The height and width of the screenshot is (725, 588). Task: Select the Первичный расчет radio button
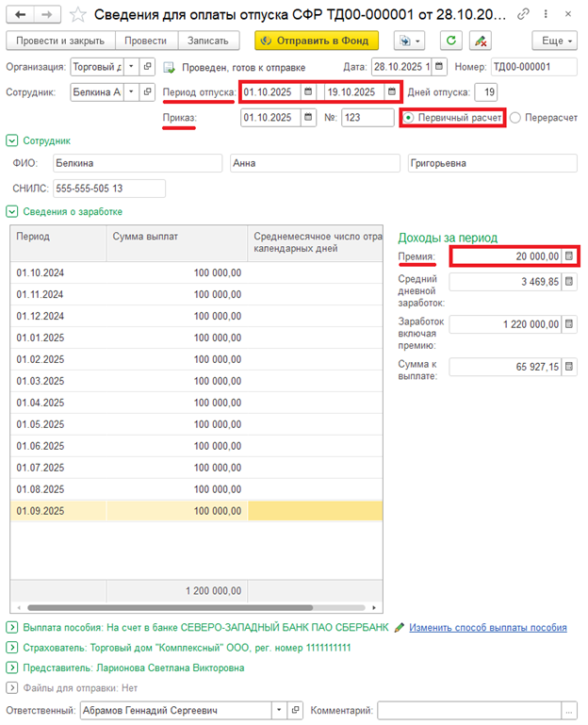[408, 118]
